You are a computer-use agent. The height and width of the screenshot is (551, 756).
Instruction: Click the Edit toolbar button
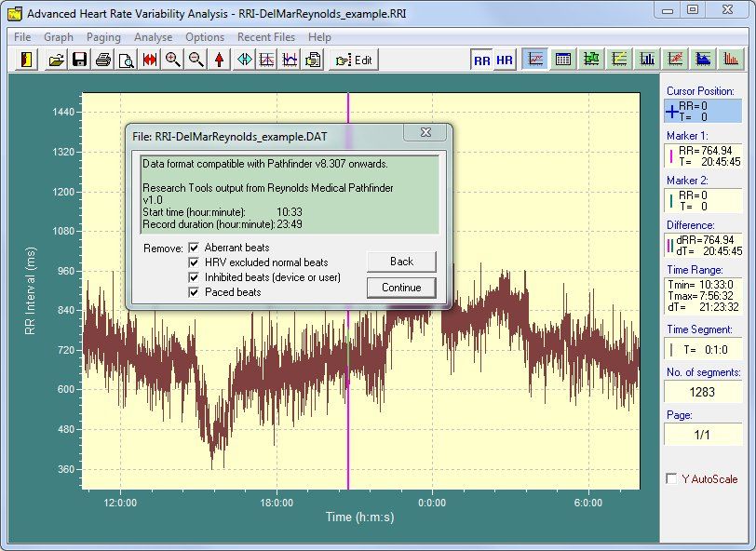[354, 60]
